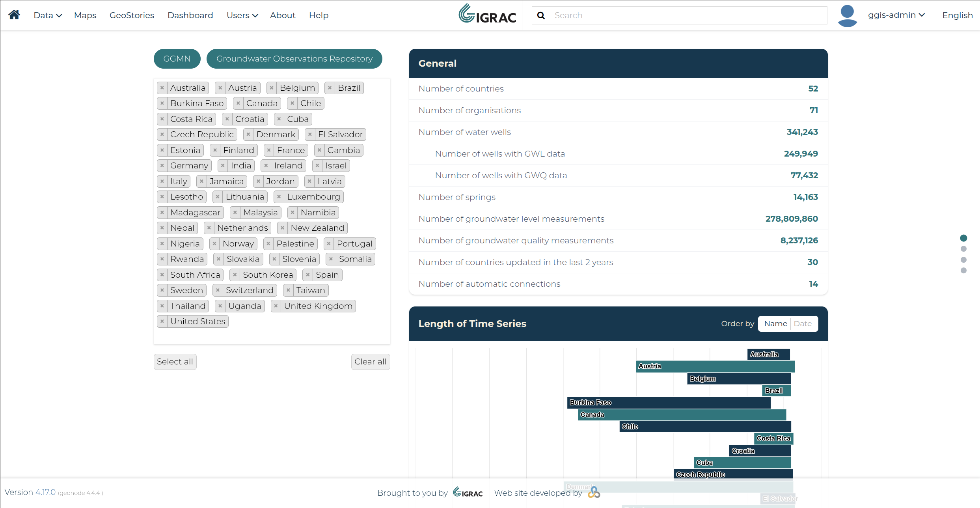Select the first page indicator dot
The height and width of the screenshot is (508, 980).
(963, 238)
